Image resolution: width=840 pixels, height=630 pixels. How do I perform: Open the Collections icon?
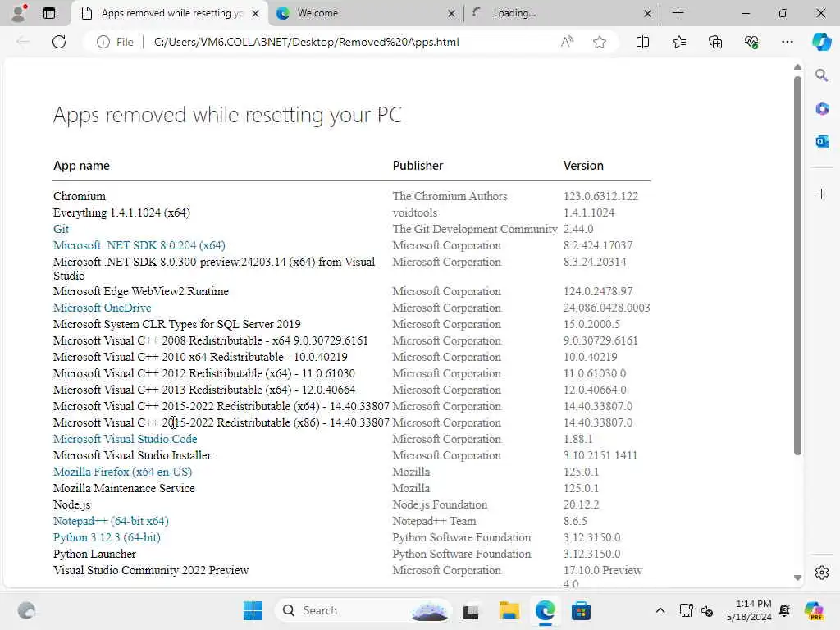coord(715,42)
